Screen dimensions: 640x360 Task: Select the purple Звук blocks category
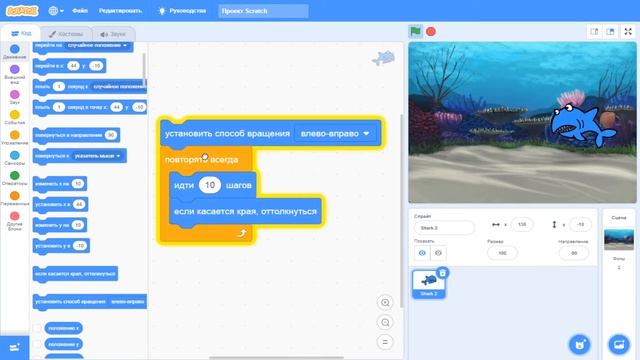pos(15,97)
